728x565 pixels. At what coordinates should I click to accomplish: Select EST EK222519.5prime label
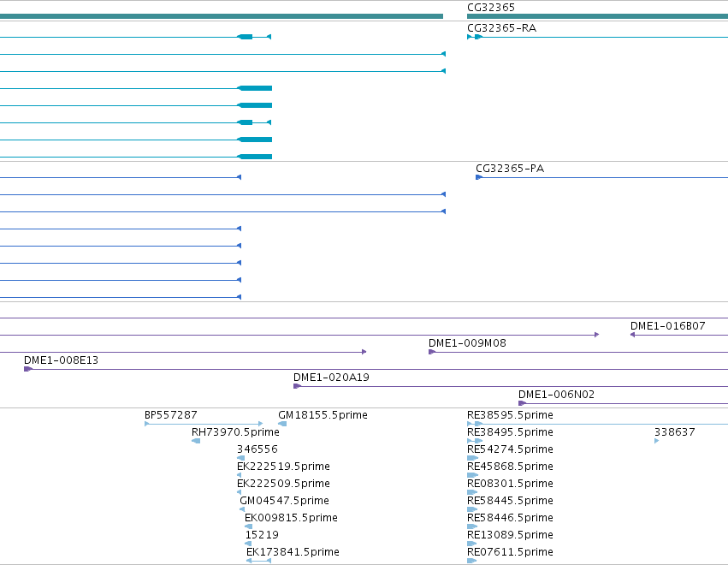283,467
